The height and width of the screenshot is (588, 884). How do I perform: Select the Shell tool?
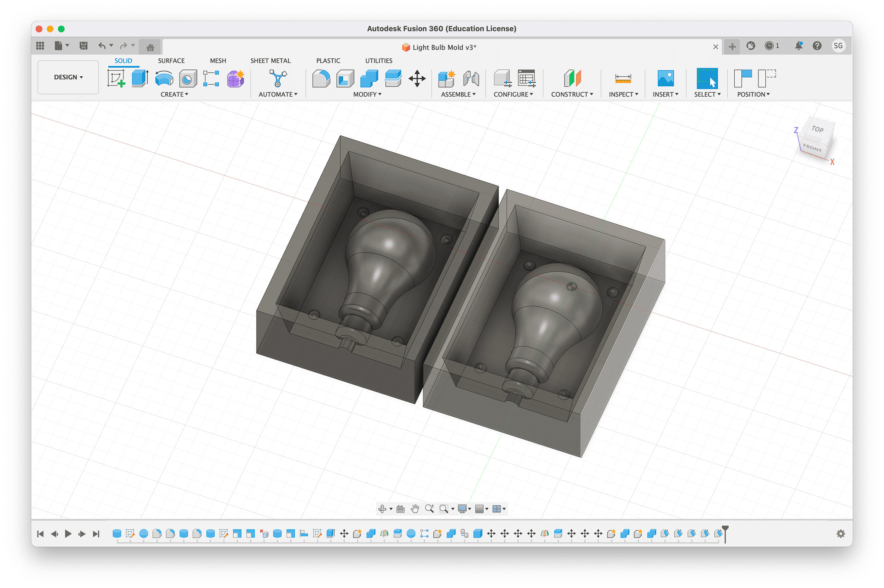(345, 79)
